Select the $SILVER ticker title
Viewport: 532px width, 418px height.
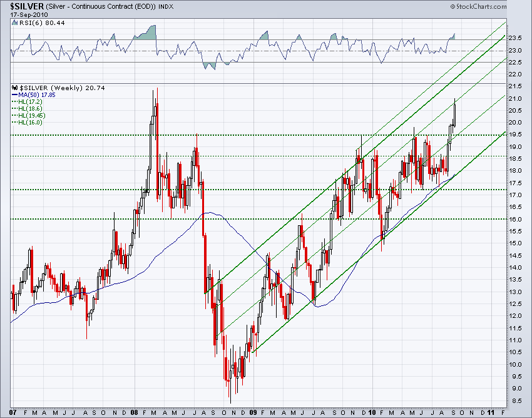click(25, 6)
